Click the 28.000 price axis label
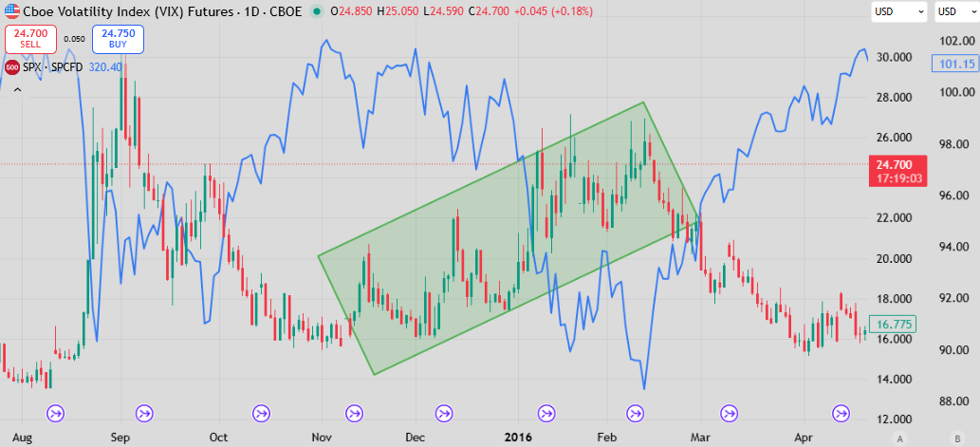This screenshot has width=980, height=447. pyautogui.click(x=895, y=98)
